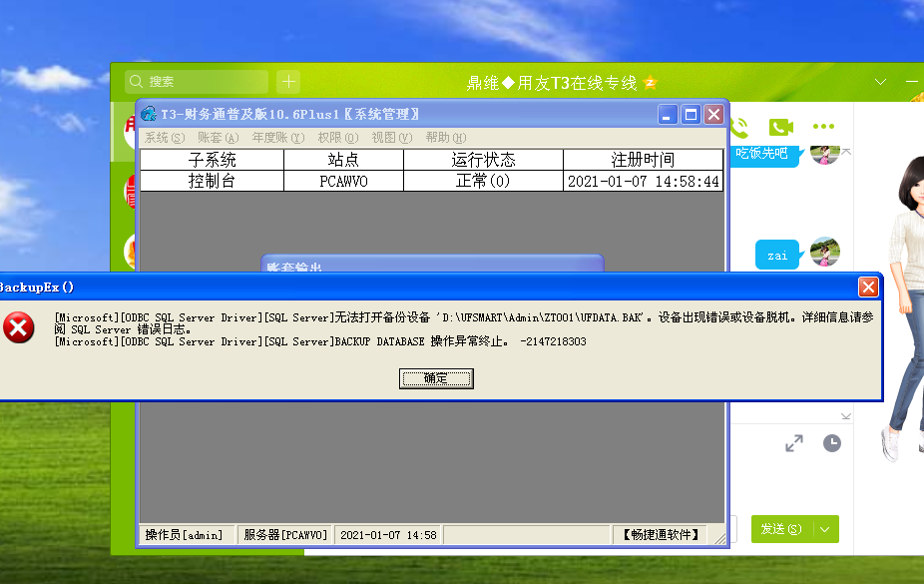The image size is (924, 584).
Task: Click the yellow star badge in chat title
Action: tap(651, 82)
